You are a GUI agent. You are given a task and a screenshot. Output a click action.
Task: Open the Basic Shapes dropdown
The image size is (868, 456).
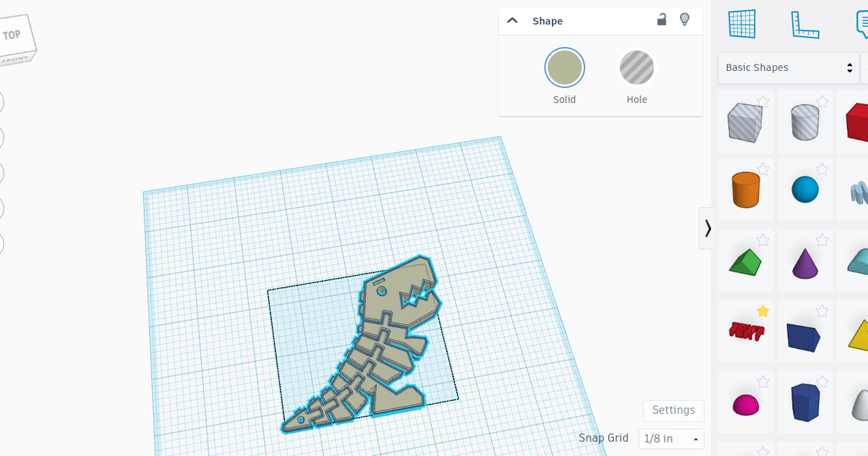(788, 67)
